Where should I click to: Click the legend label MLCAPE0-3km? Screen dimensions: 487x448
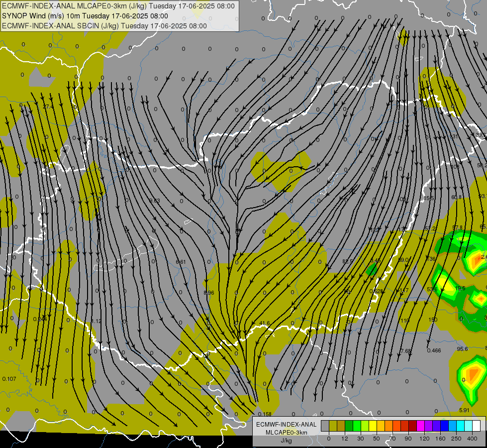pos(287,433)
